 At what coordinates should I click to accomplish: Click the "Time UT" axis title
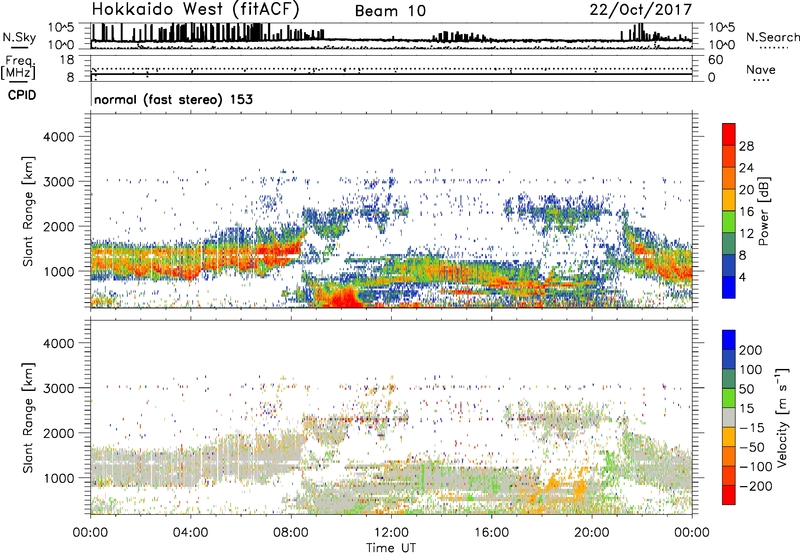coord(391,547)
